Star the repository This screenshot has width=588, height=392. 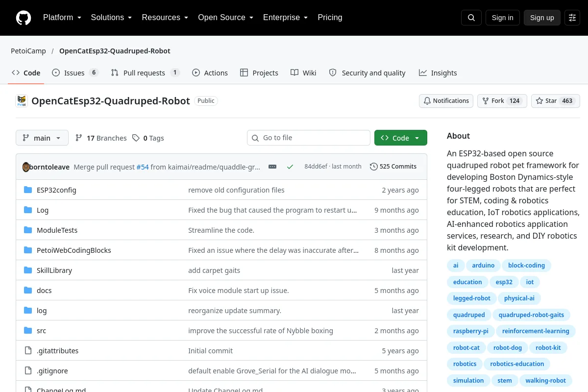[x=555, y=101]
